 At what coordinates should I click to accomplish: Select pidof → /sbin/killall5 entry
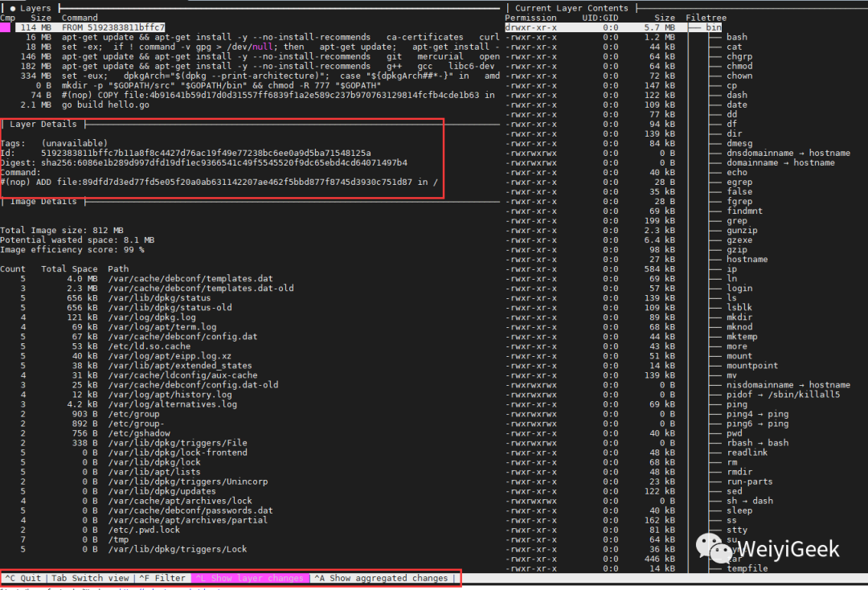tap(784, 395)
